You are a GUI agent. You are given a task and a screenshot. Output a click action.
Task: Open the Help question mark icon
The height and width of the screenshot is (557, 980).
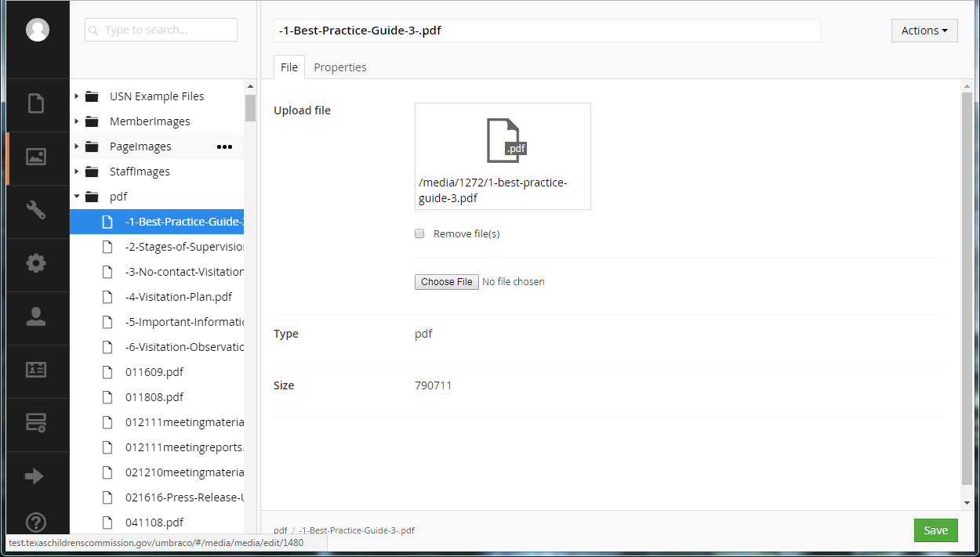click(x=36, y=523)
